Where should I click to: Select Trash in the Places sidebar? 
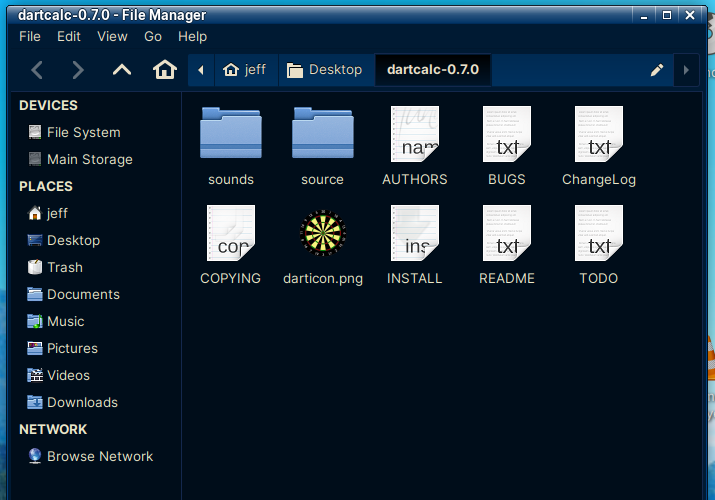point(65,267)
